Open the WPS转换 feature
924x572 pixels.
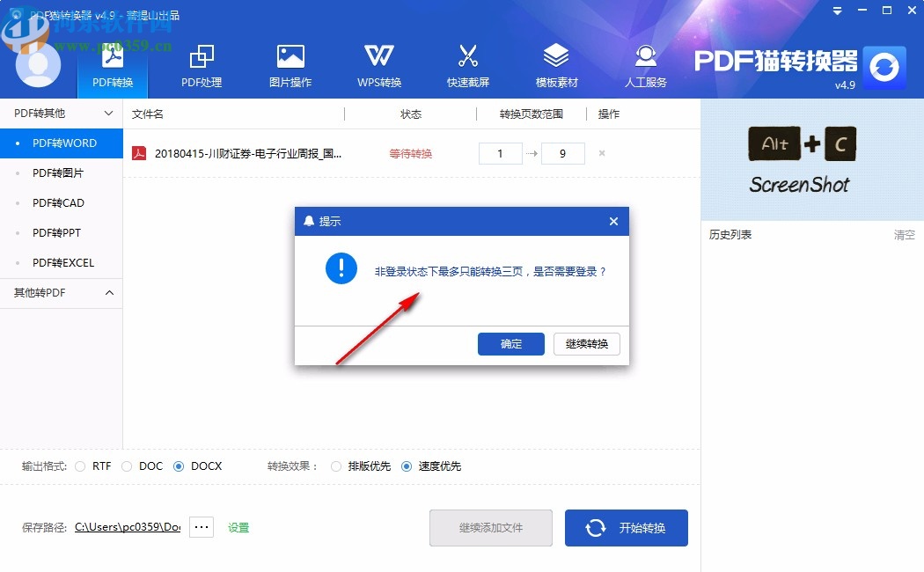[378, 63]
